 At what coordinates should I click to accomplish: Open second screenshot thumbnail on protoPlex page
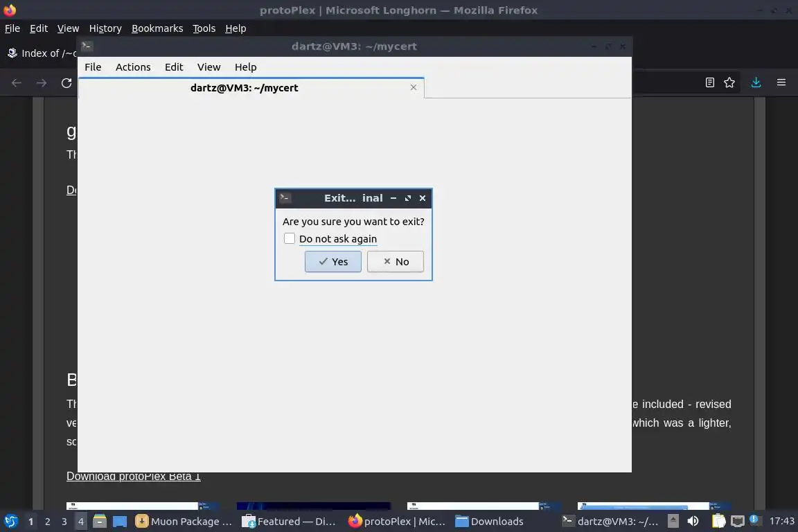click(314, 506)
